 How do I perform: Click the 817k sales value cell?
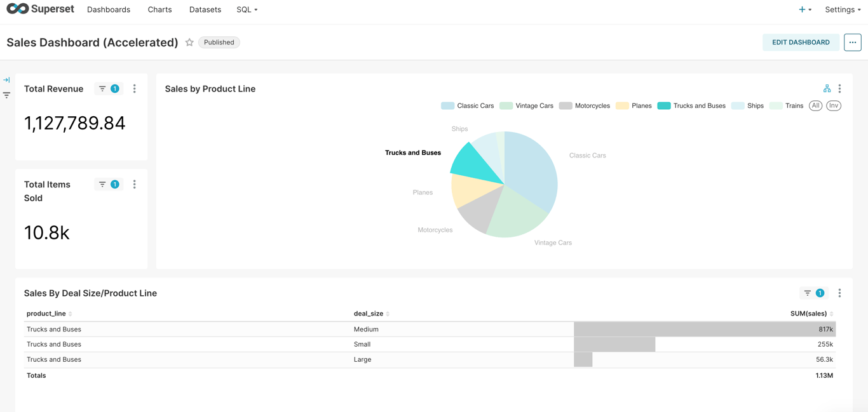click(705, 329)
